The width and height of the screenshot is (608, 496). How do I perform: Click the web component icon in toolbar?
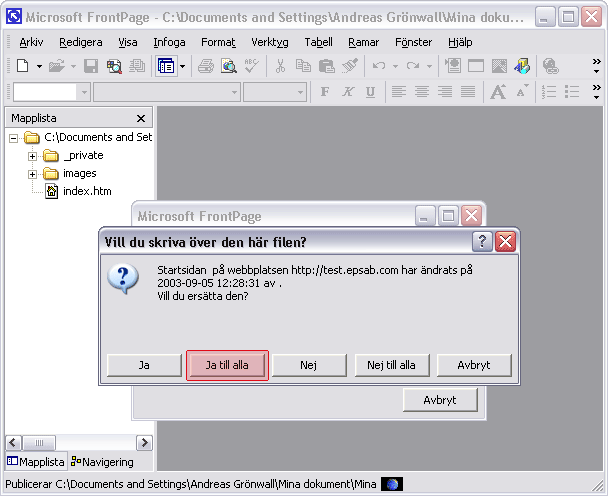click(522, 66)
